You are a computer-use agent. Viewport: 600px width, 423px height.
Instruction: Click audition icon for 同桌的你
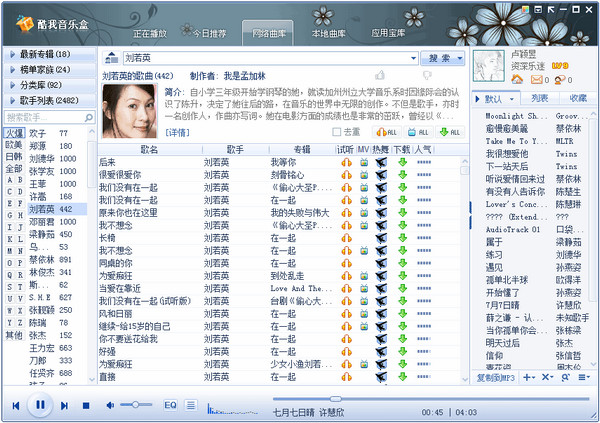346,263
